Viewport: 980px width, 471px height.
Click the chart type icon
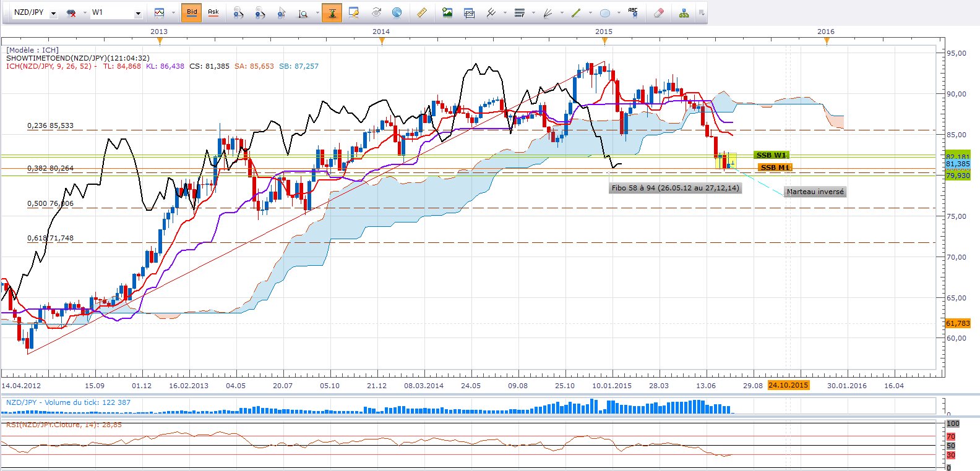[x=159, y=12]
